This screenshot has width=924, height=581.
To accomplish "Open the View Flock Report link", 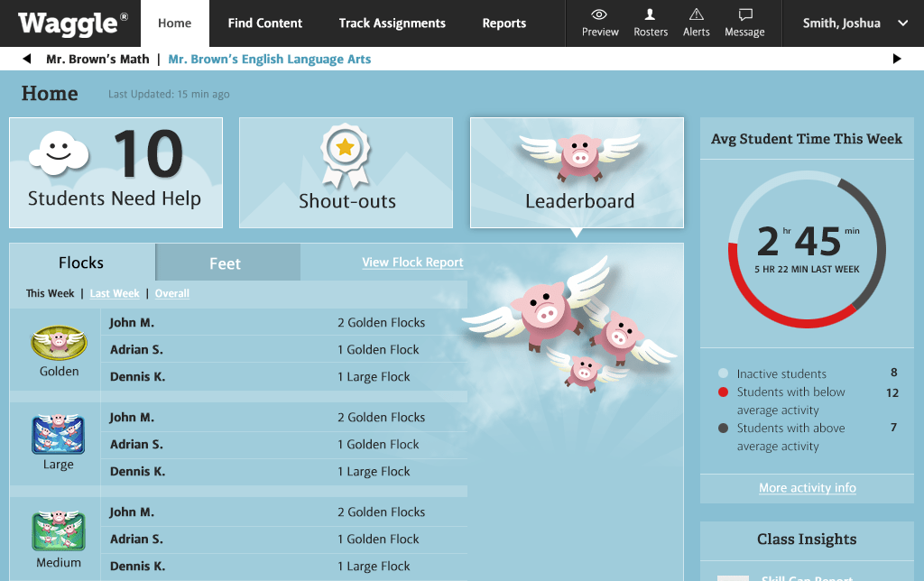I will pos(412,263).
